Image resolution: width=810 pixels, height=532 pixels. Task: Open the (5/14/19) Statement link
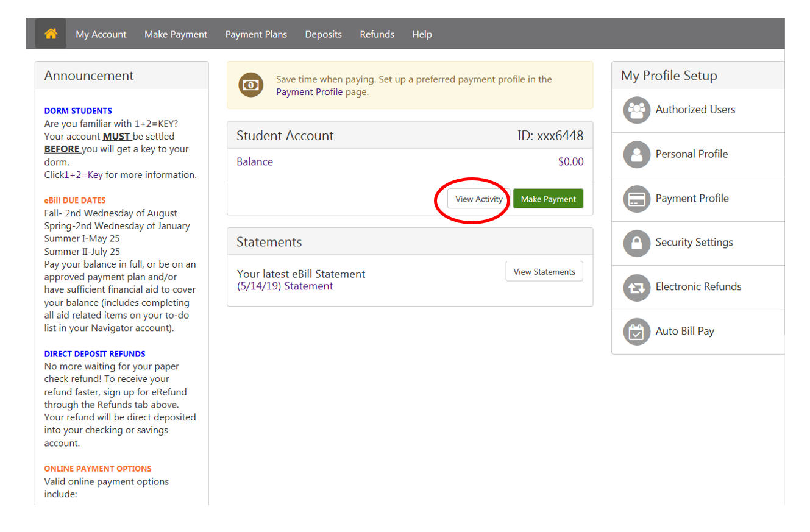pyautogui.click(x=285, y=286)
